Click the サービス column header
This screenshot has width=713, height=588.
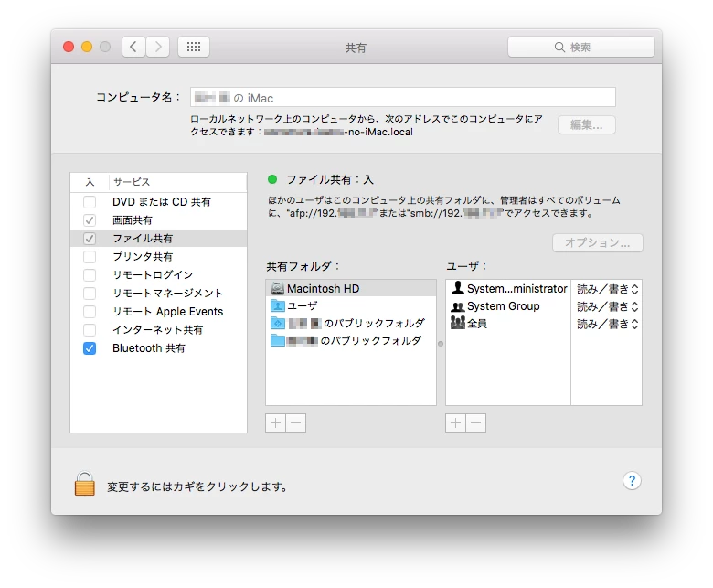(178, 182)
